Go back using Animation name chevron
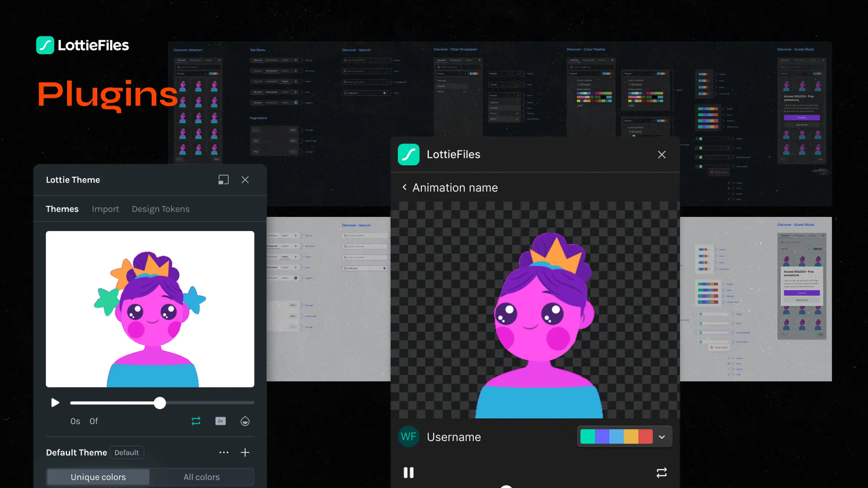 [x=405, y=187]
